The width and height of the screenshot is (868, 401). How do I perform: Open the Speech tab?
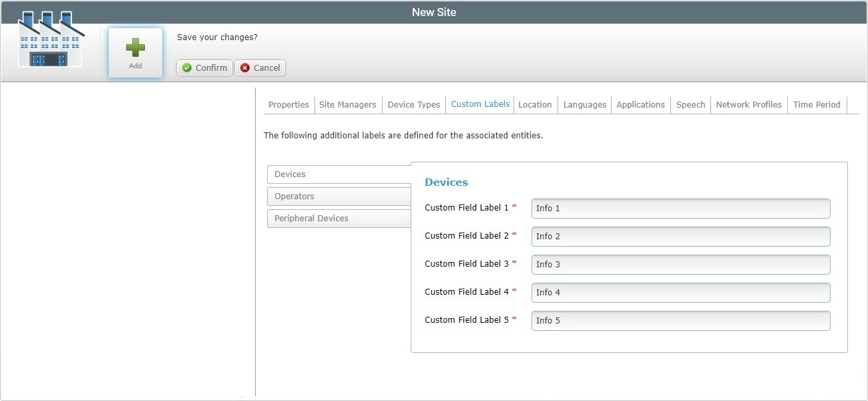(690, 104)
